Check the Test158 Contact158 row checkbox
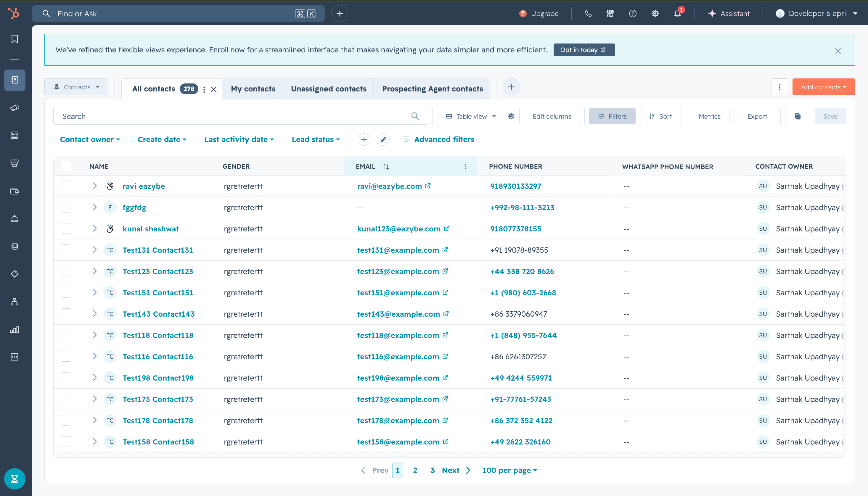Image resolution: width=868 pixels, height=496 pixels. pyautogui.click(x=66, y=442)
